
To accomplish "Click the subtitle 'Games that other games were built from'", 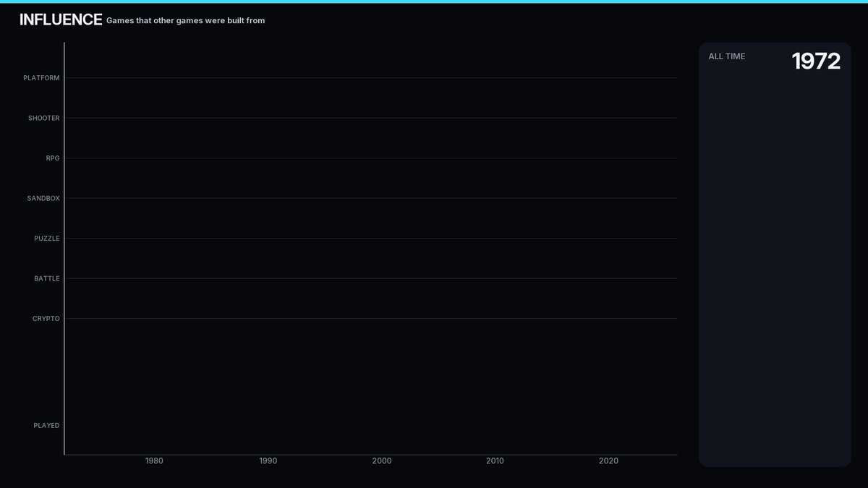I will (x=185, y=21).
